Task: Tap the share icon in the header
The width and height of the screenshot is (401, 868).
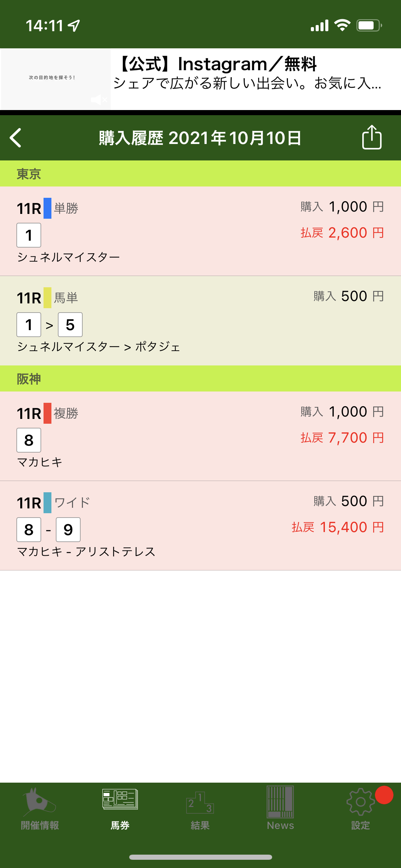Action: tap(372, 137)
